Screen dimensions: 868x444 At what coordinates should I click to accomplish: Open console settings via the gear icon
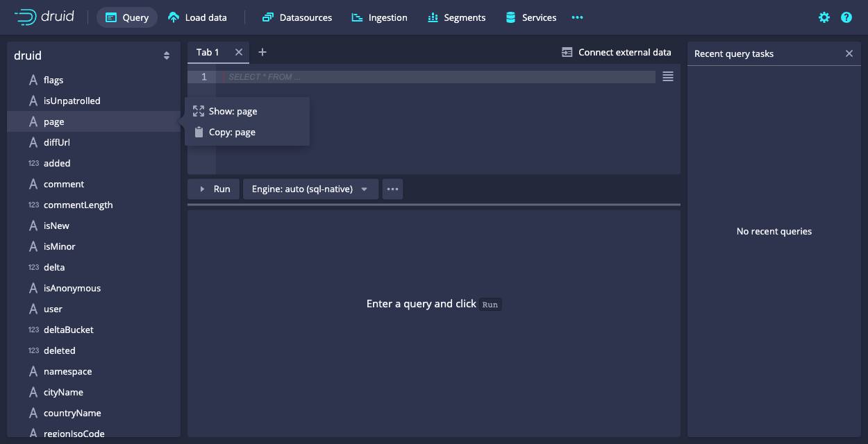click(x=824, y=17)
